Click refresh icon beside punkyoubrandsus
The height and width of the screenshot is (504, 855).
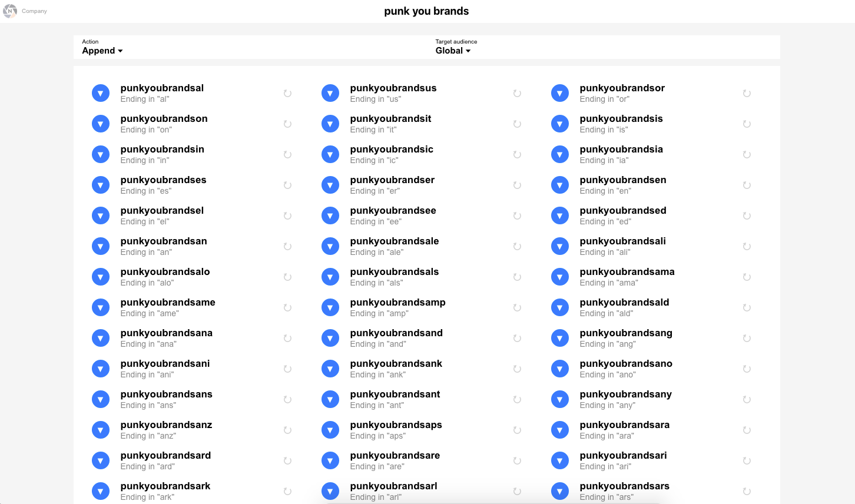tap(517, 93)
